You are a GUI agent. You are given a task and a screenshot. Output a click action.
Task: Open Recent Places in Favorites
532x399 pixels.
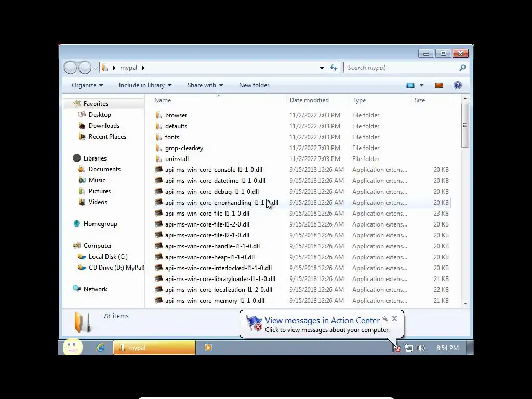[x=107, y=137]
